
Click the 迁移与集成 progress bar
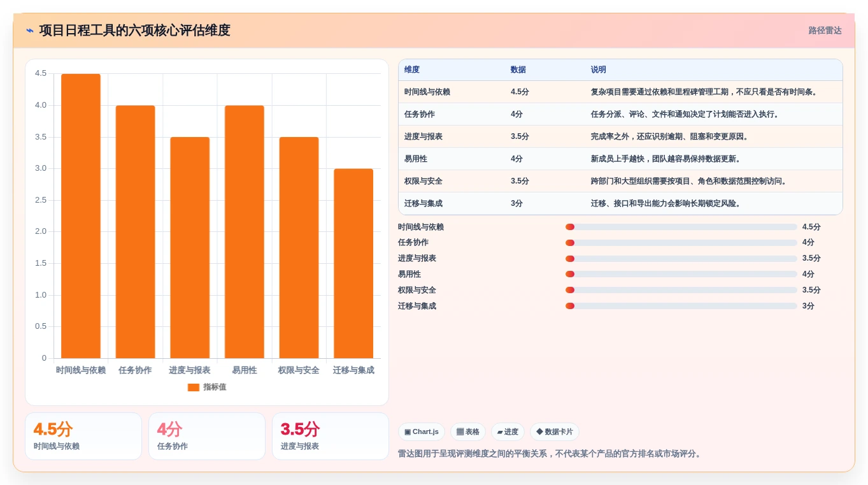click(681, 306)
